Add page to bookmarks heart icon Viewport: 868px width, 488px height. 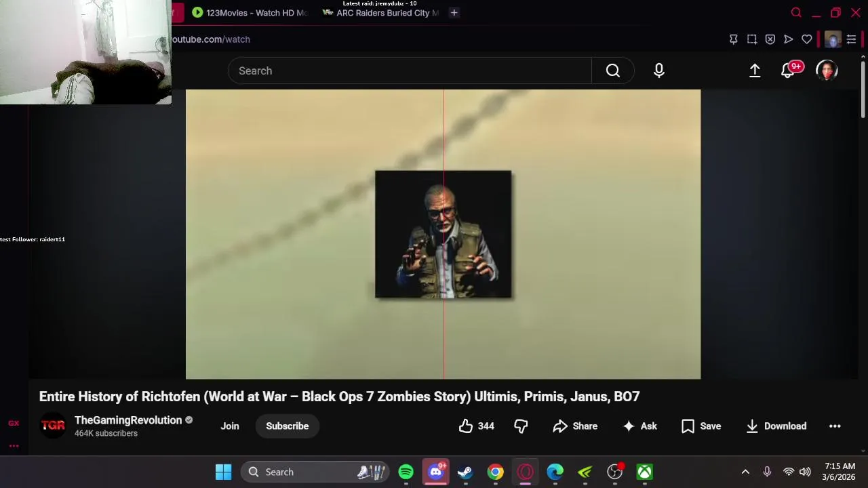pos(807,39)
